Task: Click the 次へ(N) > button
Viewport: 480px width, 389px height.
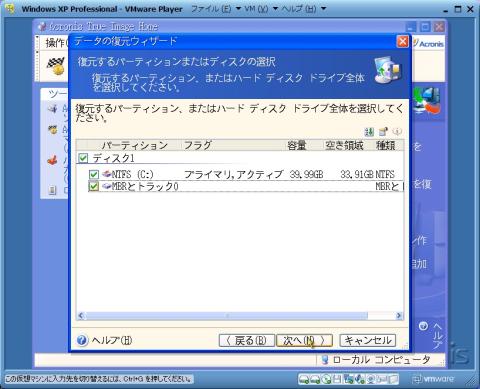Action: click(304, 340)
